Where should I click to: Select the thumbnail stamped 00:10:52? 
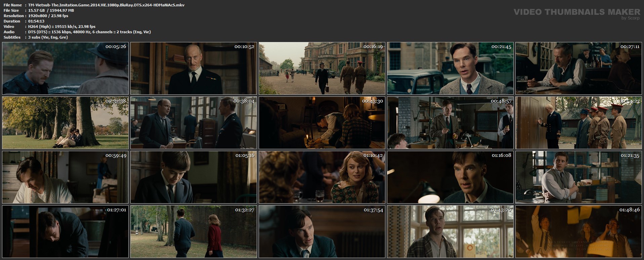(x=194, y=68)
